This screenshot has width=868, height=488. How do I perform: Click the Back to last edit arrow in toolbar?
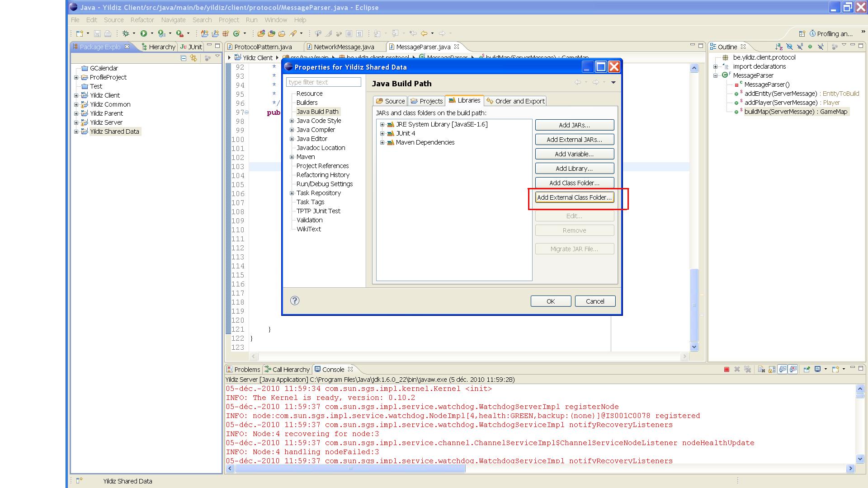[x=413, y=33]
